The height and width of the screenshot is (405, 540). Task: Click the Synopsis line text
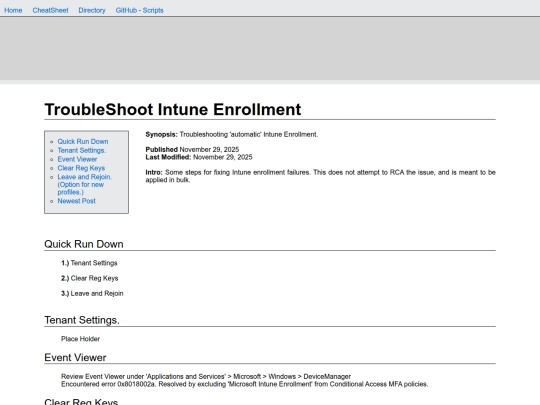(x=232, y=134)
